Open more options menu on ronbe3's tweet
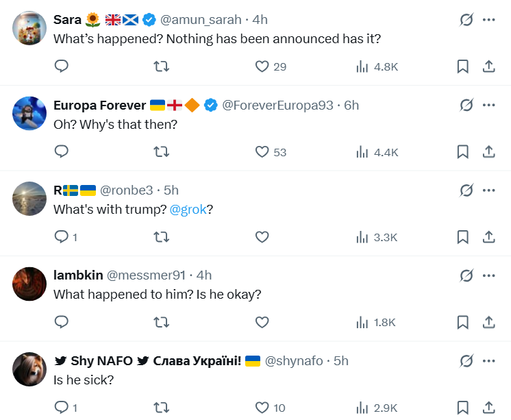Viewport: 511px width, 420px height. pyautogui.click(x=488, y=190)
